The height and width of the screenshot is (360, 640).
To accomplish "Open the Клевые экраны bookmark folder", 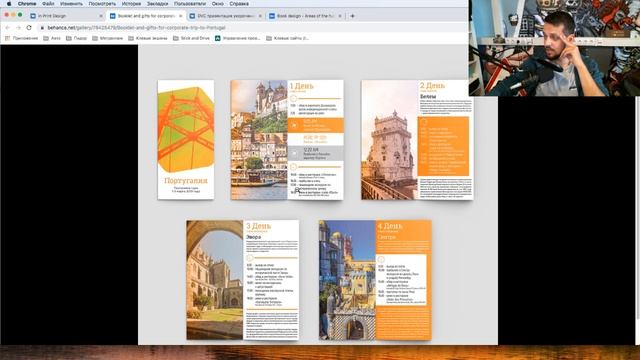I will (x=147, y=38).
